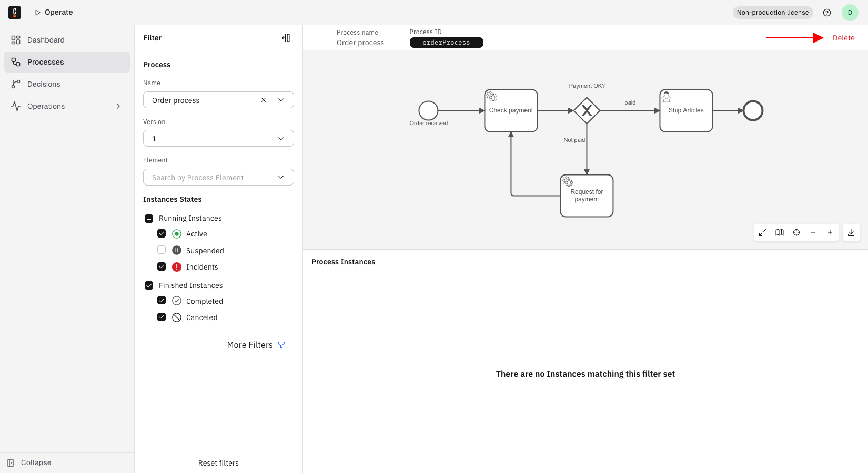Image resolution: width=868 pixels, height=473 pixels.
Task: Zoom in the diagram
Action: (830, 232)
